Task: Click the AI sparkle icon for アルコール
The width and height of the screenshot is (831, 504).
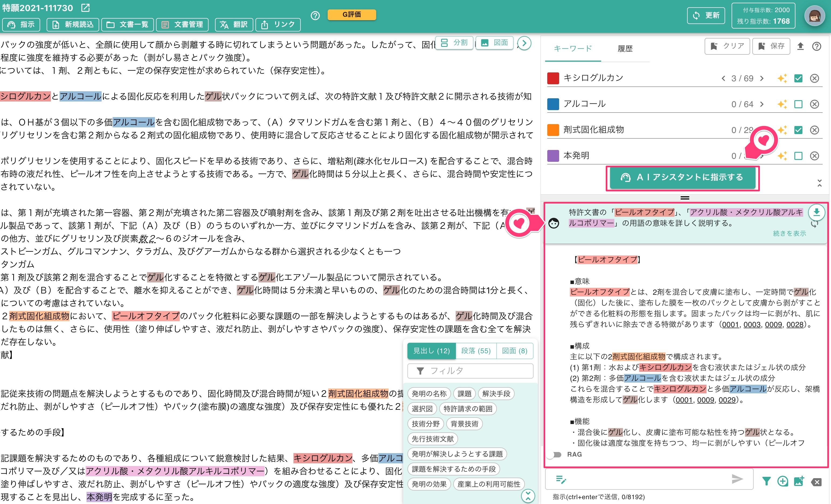Action: (782, 104)
